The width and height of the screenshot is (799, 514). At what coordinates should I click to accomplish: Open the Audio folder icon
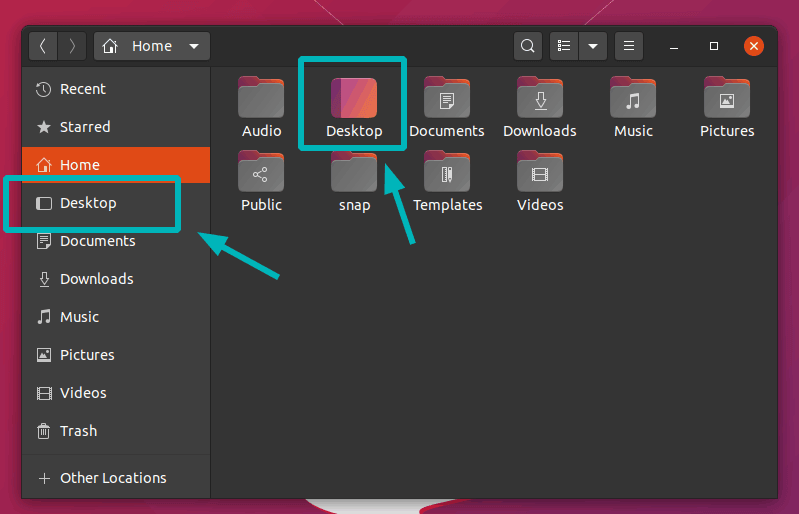tap(261, 99)
